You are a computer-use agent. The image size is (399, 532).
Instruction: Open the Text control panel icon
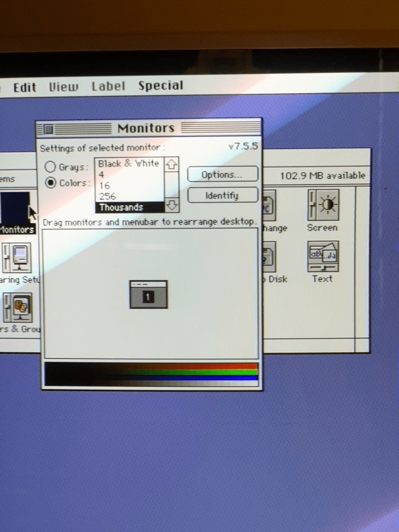click(323, 257)
